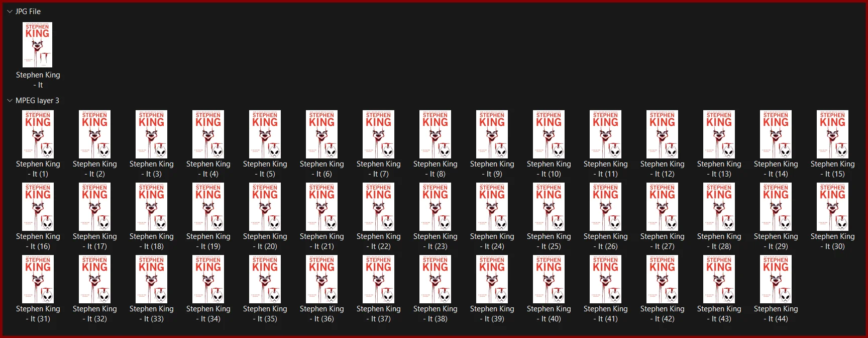Choose the Stephen King - It (26) icon

tap(605, 207)
